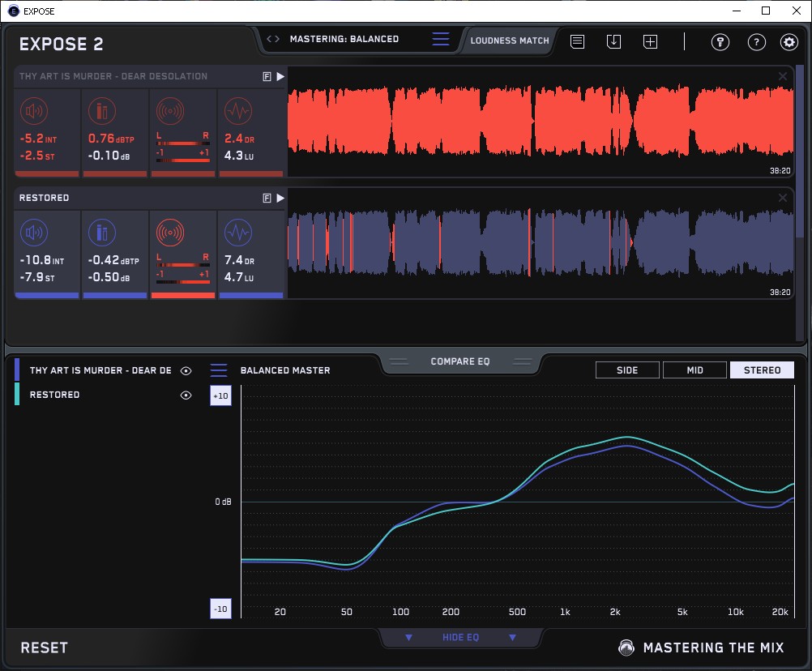Viewport: 812px width, 671px height.
Task: Click the help question mark icon
Action: point(756,42)
